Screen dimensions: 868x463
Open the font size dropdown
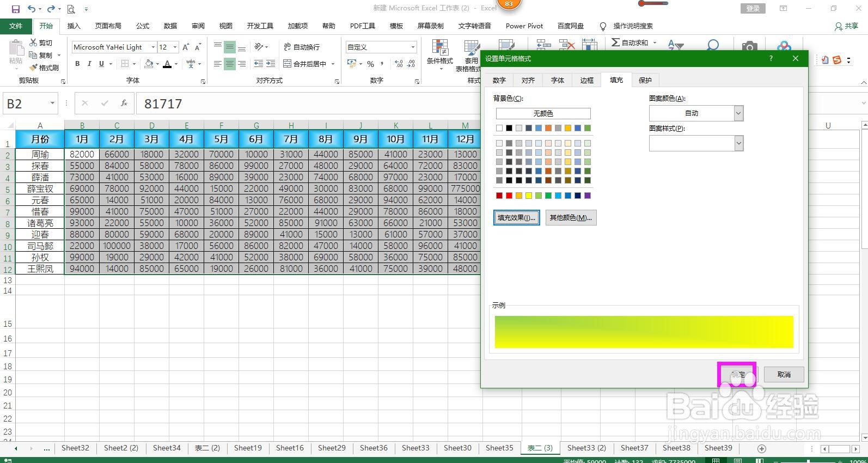coord(175,47)
